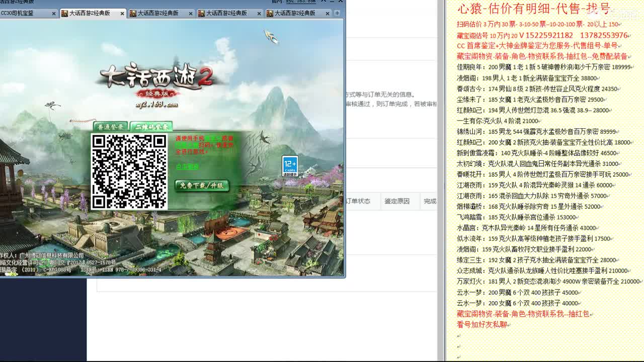Close the CC30司机宝鉴 tab
This screenshot has width=644, height=362.
pyautogui.click(x=54, y=14)
